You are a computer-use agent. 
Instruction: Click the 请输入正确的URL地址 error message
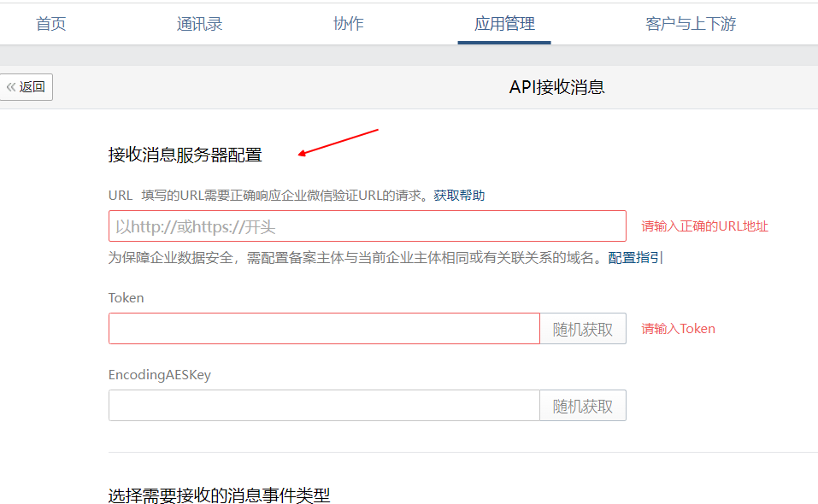click(x=704, y=226)
